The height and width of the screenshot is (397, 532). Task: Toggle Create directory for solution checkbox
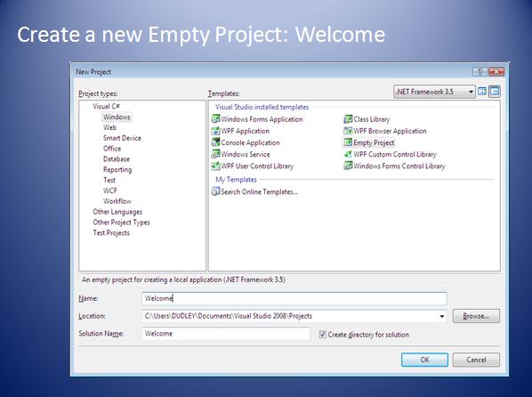[322, 335]
